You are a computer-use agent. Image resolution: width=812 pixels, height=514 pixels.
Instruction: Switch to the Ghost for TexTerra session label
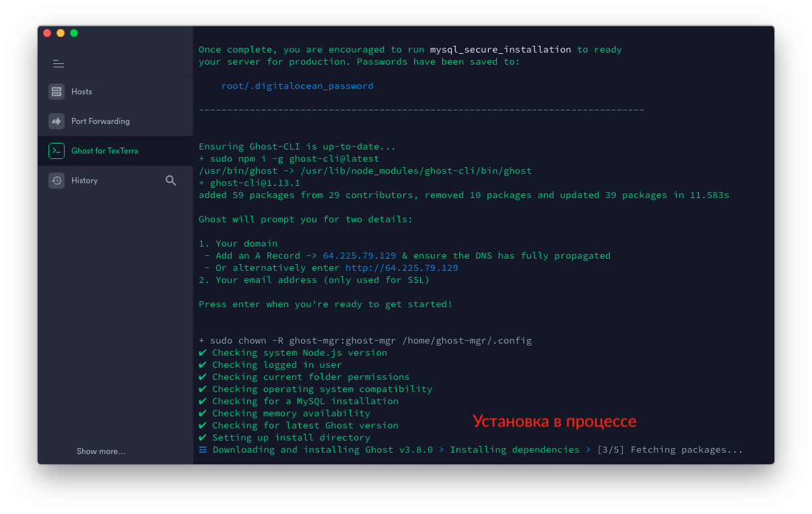[x=104, y=151]
